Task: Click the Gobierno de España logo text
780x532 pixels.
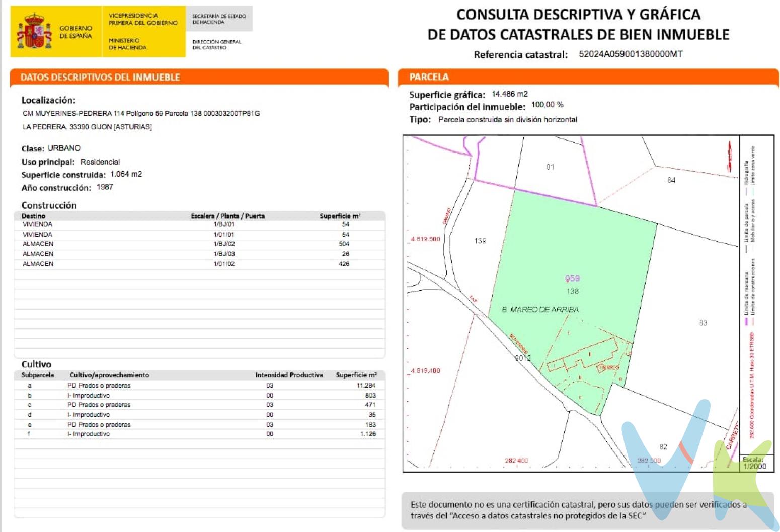Action: [75, 32]
